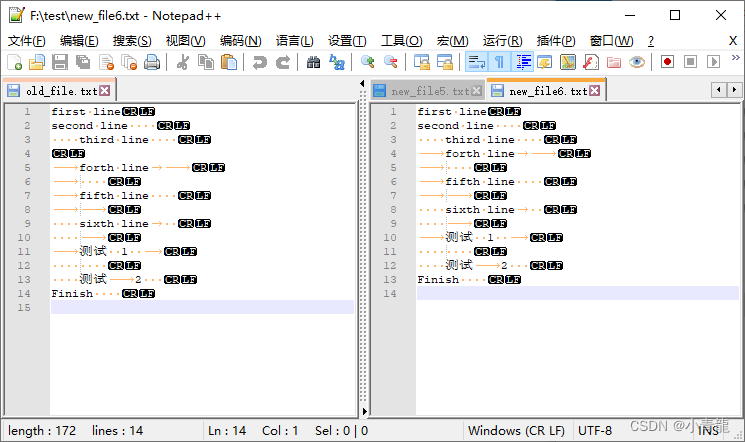
Task: Open the Document Map icon
Action: (x=568, y=62)
